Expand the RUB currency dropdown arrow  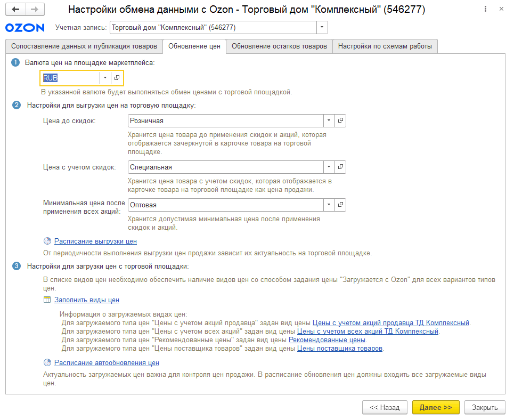point(105,78)
